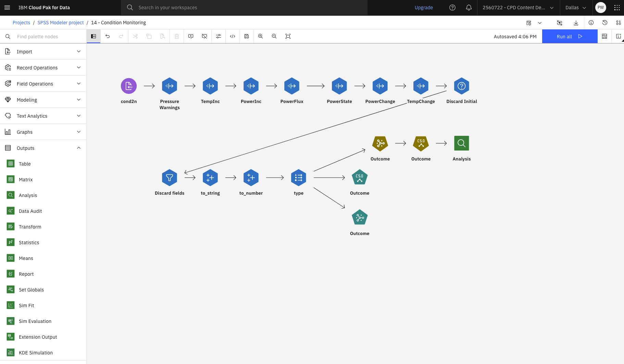
Task: Click the add comment toolbar icon
Action: pyautogui.click(x=191, y=36)
